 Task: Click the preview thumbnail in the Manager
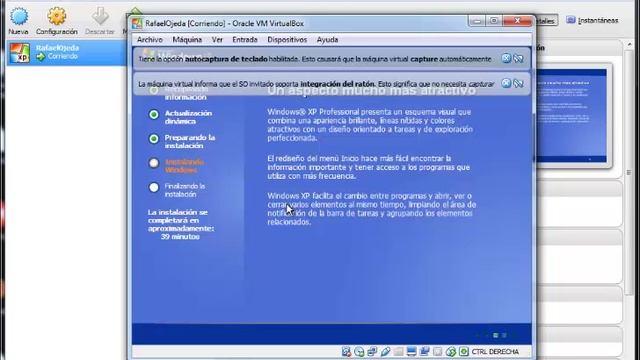(x=571, y=116)
